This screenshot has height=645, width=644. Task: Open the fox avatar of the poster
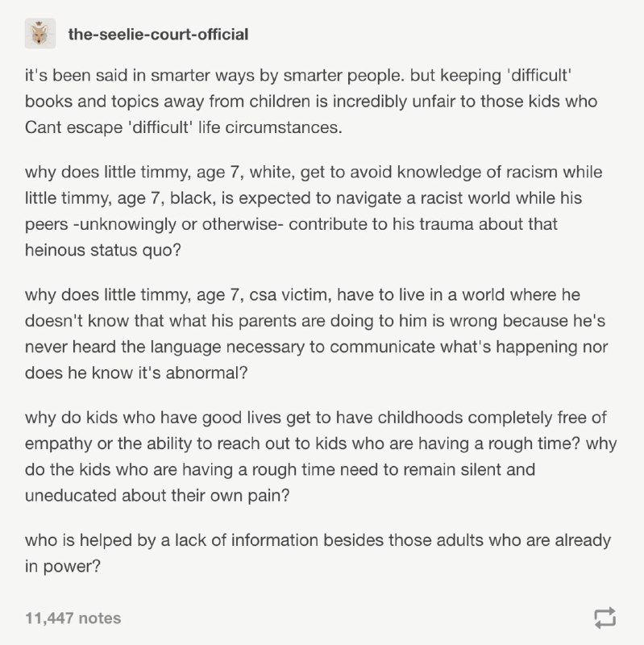pos(39,33)
